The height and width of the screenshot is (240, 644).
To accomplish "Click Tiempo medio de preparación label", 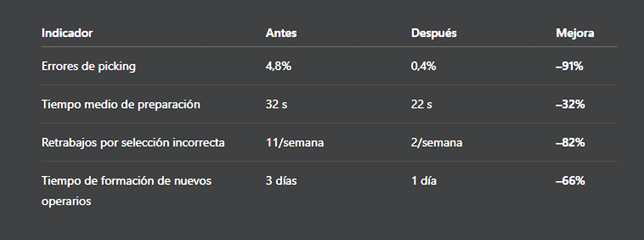I will click(121, 105).
